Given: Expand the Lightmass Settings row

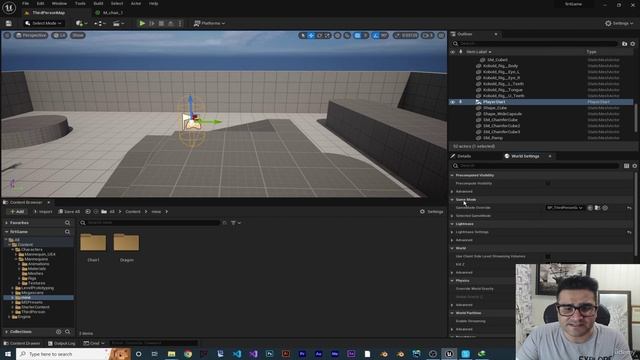Looking at the screenshot, I should pos(452,232).
